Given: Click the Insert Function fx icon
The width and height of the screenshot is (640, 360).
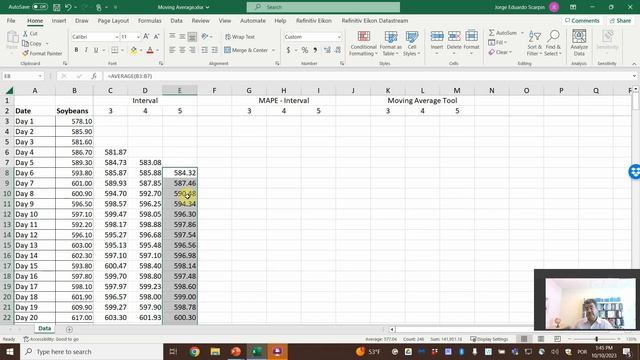Looking at the screenshot, I should (94, 76).
